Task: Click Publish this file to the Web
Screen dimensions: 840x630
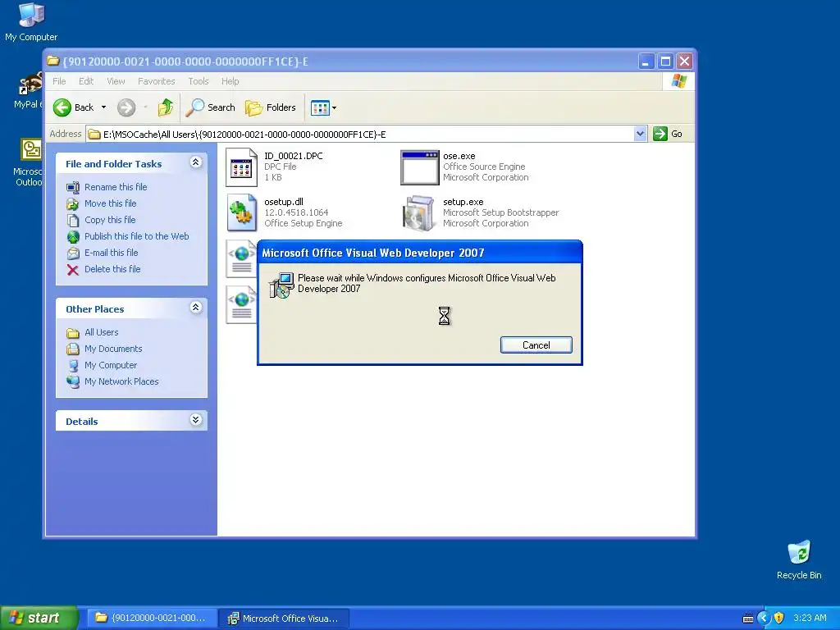Action: [x=137, y=236]
